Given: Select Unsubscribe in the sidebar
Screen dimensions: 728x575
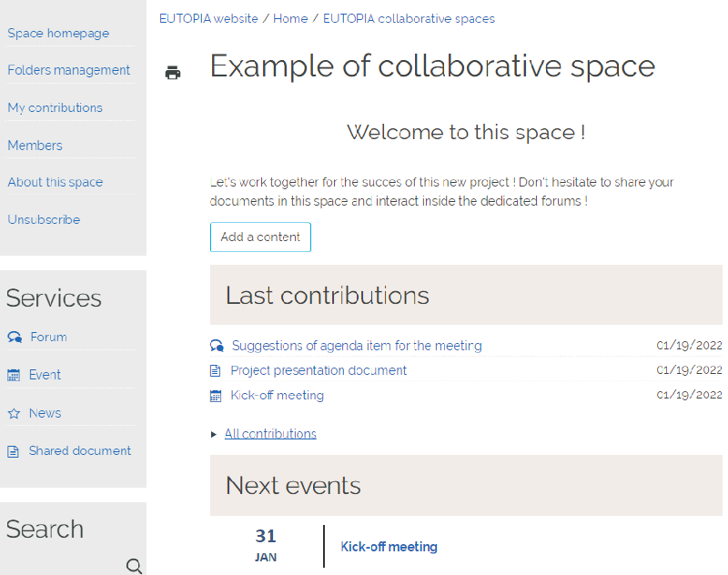Looking at the screenshot, I should 44,219.
